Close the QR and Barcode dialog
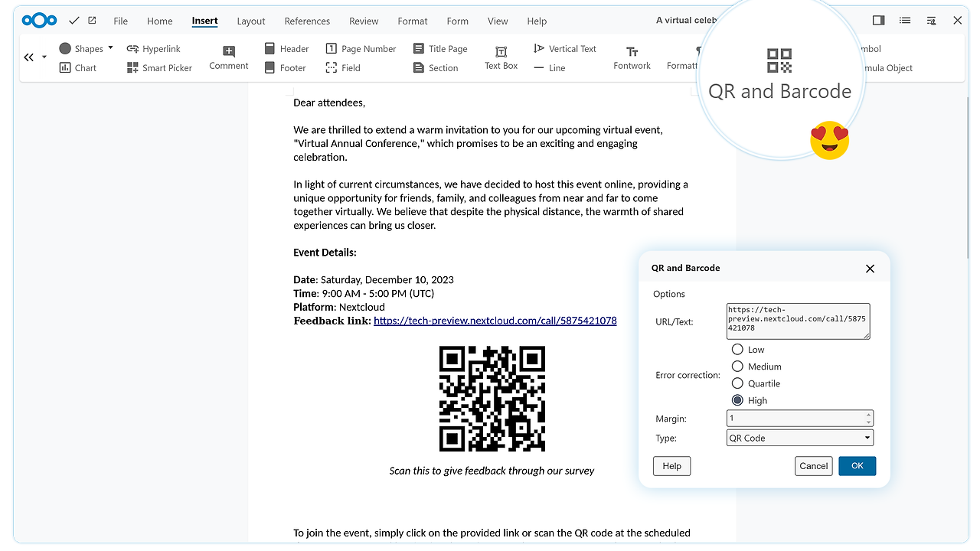 point(870,269)
